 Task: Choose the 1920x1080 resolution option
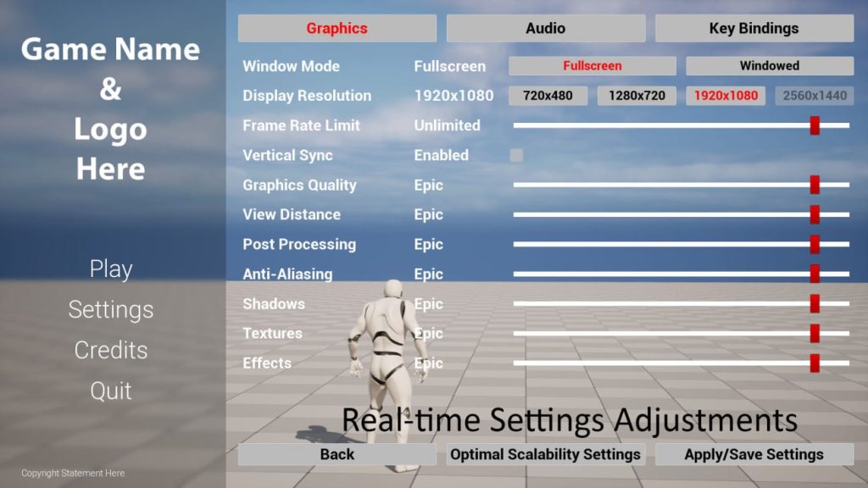(726, 95)
